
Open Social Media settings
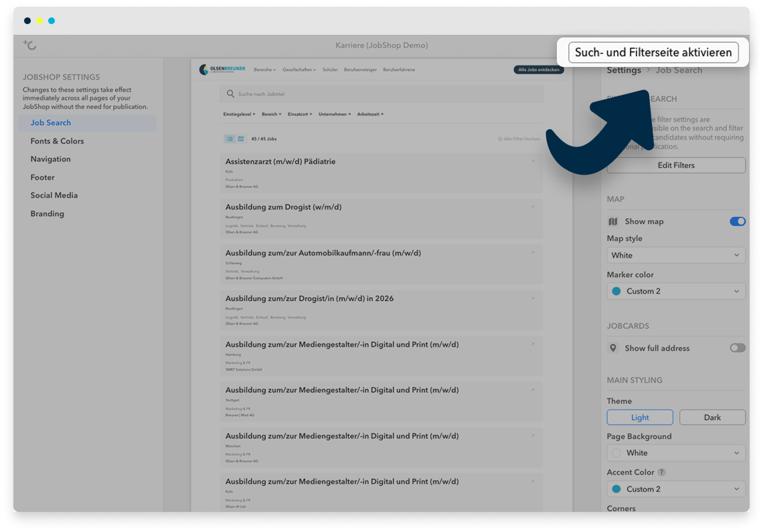(x=54, y=195)
